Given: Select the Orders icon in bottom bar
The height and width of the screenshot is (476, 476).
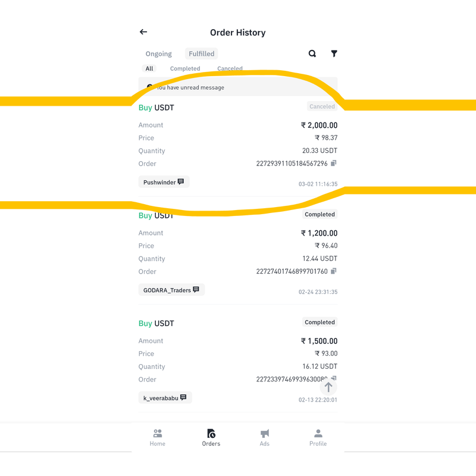Looking at the screenshot, I should tap(211, 437).
